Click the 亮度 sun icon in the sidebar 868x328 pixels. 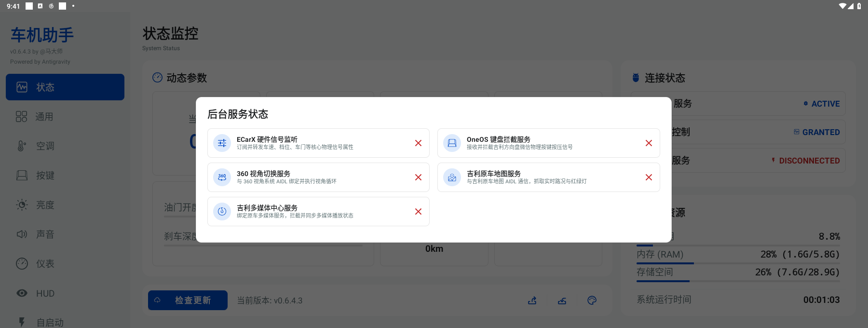pyautogui.click(x=22, y=205)
